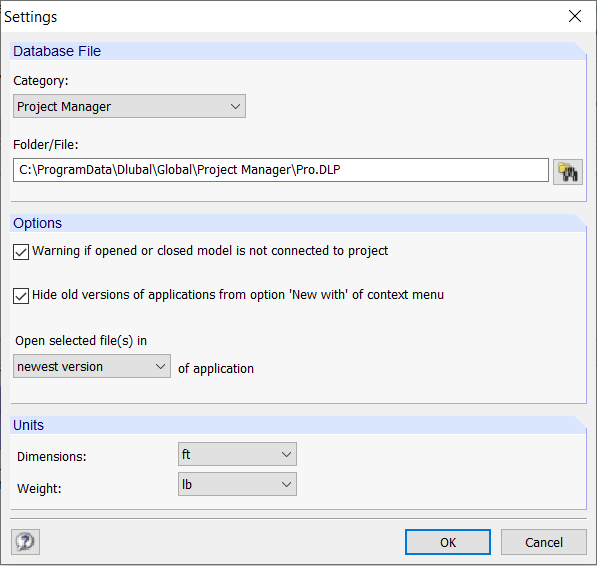Click the 'Folder/File:' label

[46, 145]
